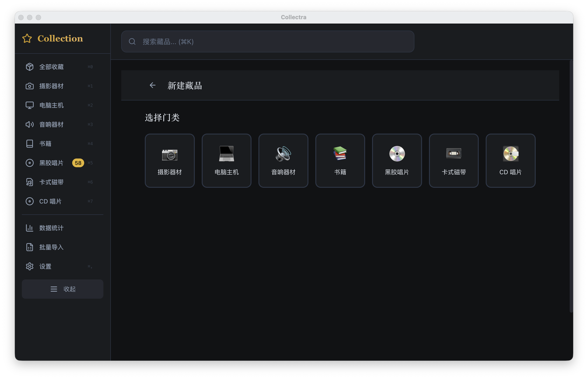The height and width of the screenshot is (379, 588).
Task: Select the 书籍 books category card
Action: tap(340, 160)
